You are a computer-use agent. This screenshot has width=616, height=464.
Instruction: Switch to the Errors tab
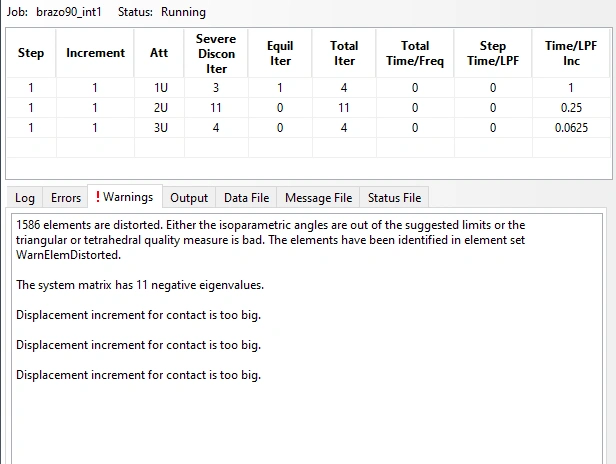point(66,198)
